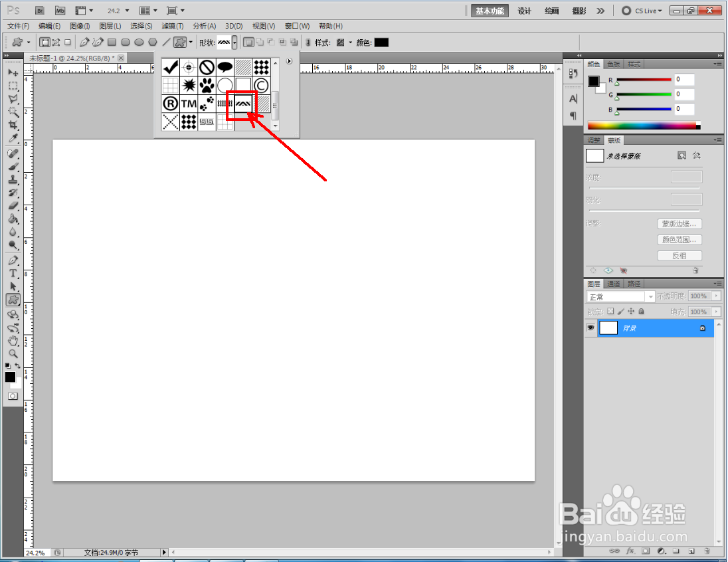Select the 3D Object Rotate tool
This screenshot has height=562, width=728.
pos(13,315)
